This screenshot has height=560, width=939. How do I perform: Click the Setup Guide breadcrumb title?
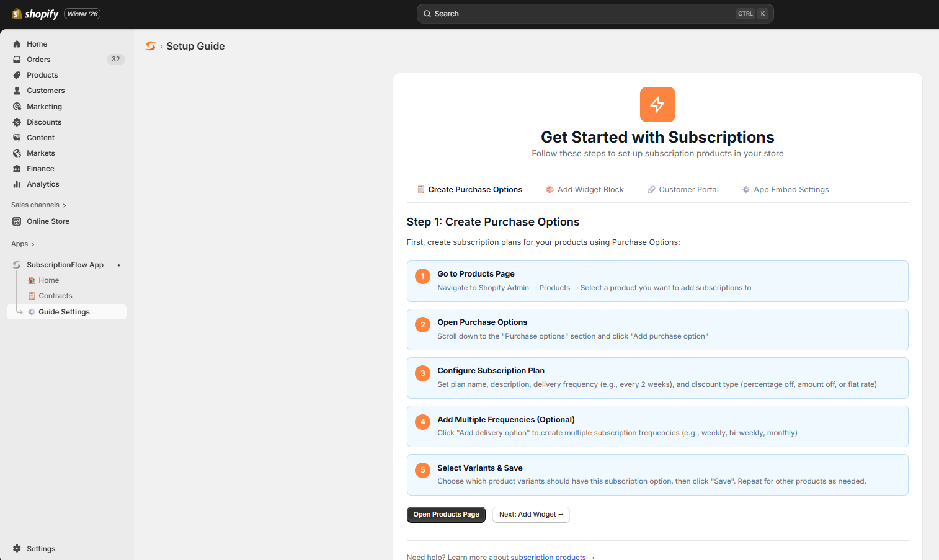195,46
